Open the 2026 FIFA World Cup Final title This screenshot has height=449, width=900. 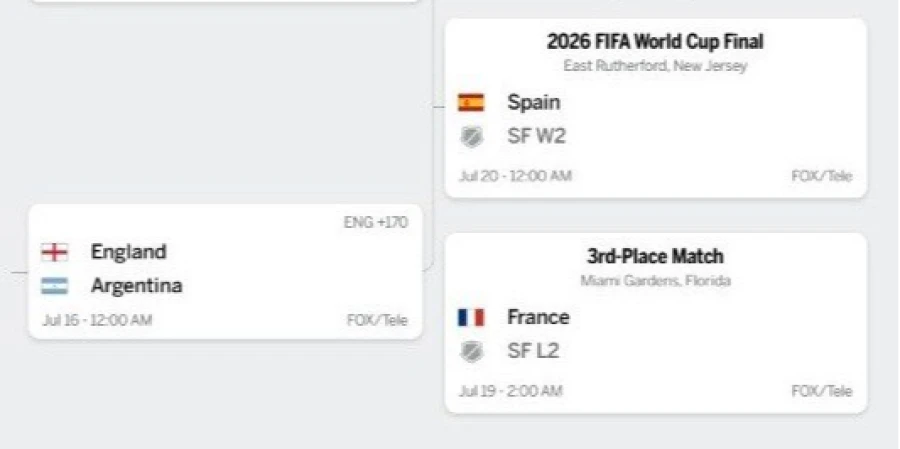click(x=655, y=41)
